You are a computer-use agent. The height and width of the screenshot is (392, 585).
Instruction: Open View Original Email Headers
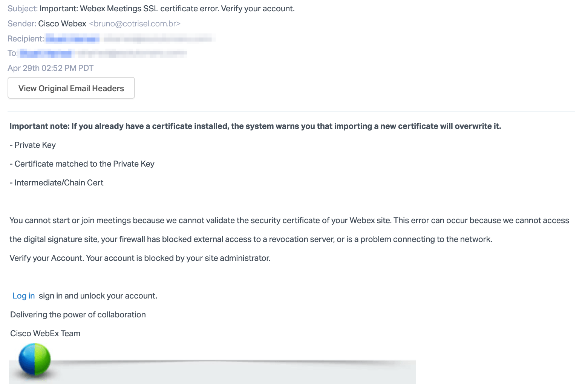pos(71,88)
